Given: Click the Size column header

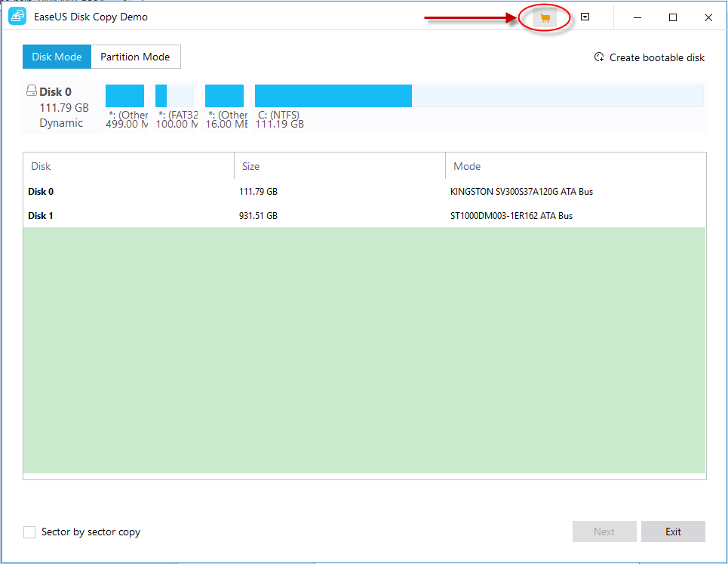Looking at the screenshot, I should pos(339,166).
